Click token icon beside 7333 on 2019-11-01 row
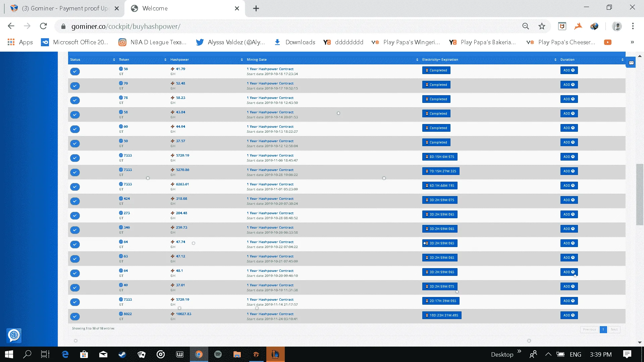The image size is (644, 362). pos(121,184)
